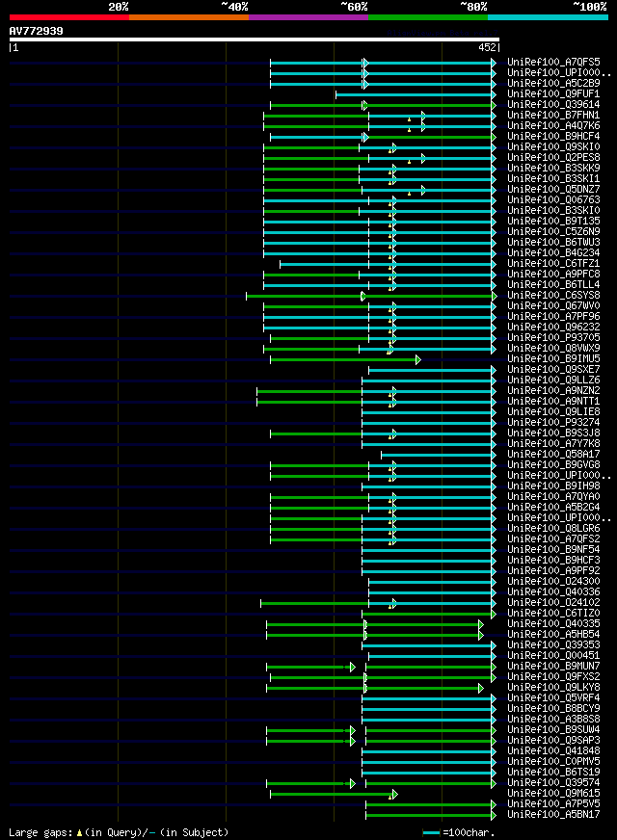This screenshot has width=617, height=840.
Task: Open hit UniRef100_B9GVG8
Action: click(553, 465)
